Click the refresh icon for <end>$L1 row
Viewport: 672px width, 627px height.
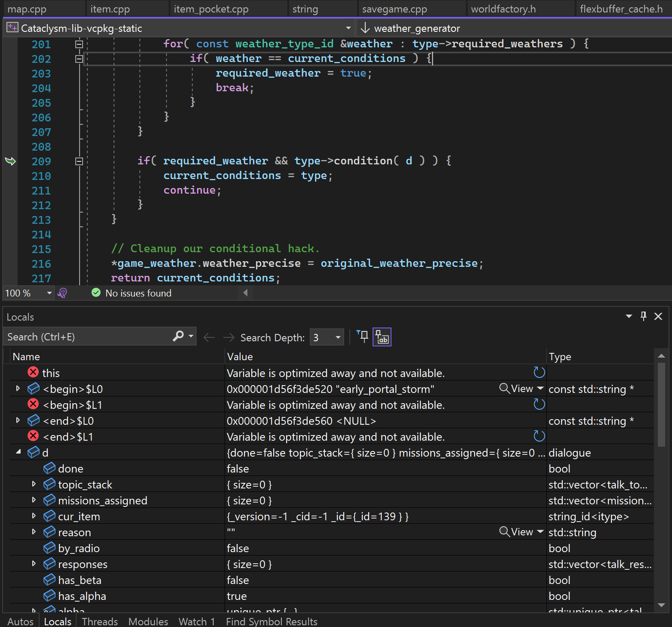539,436
